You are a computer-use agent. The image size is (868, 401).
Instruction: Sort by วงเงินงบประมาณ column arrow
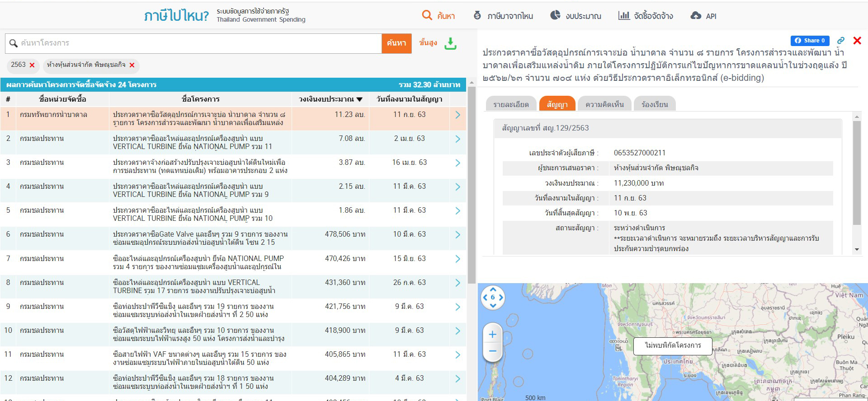tap(359, 99)
